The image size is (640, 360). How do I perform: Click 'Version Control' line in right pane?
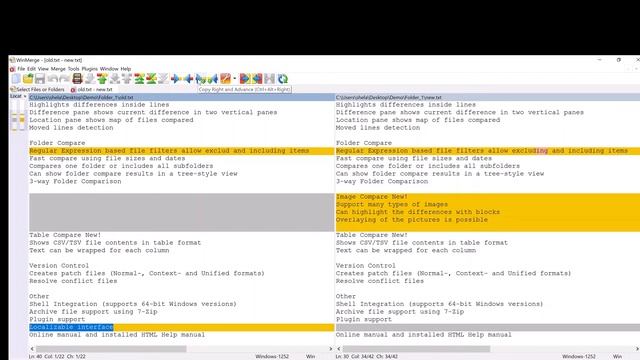coord(366,266)
